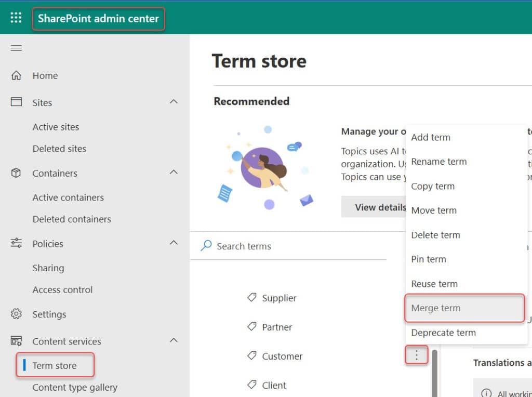Select the Customer term

coord(282,356)
